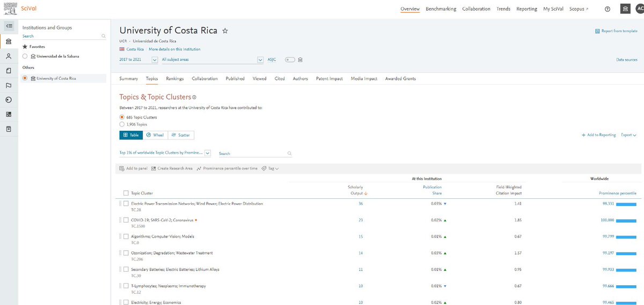644x305 pixels.
Task: Open the Topics circle sidebar icon
Action: (9, 100)
